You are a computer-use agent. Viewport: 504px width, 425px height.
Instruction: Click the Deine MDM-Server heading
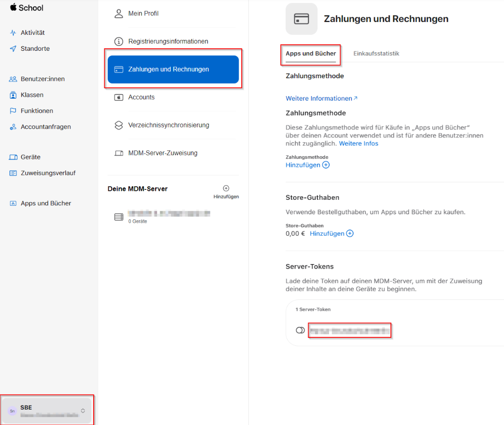(x=138, y=189)
